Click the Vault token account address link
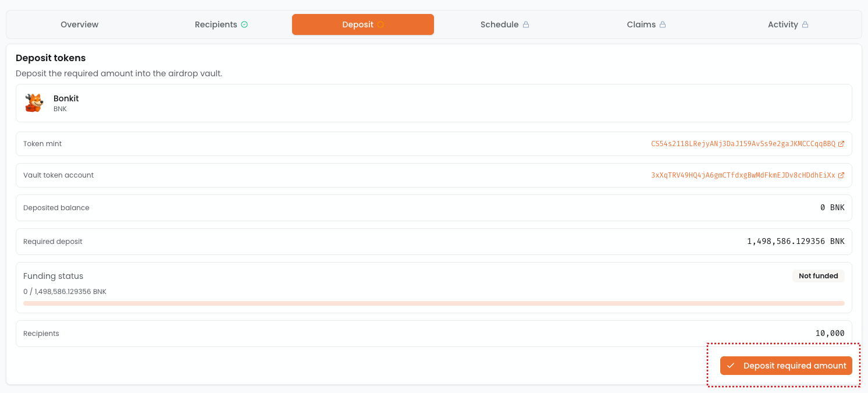The width and height of the screenshot is (868, 393). tap(743, 175)
